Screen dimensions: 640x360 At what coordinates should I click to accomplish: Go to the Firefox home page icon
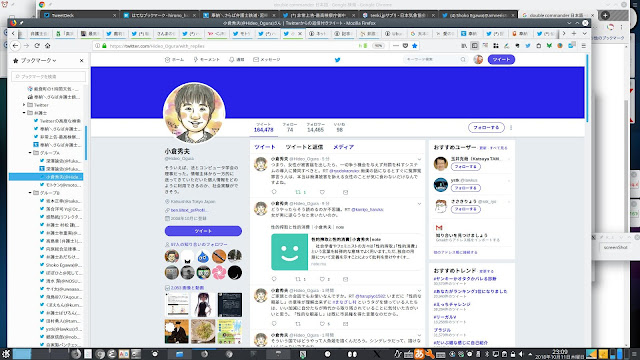coord(47,46)
